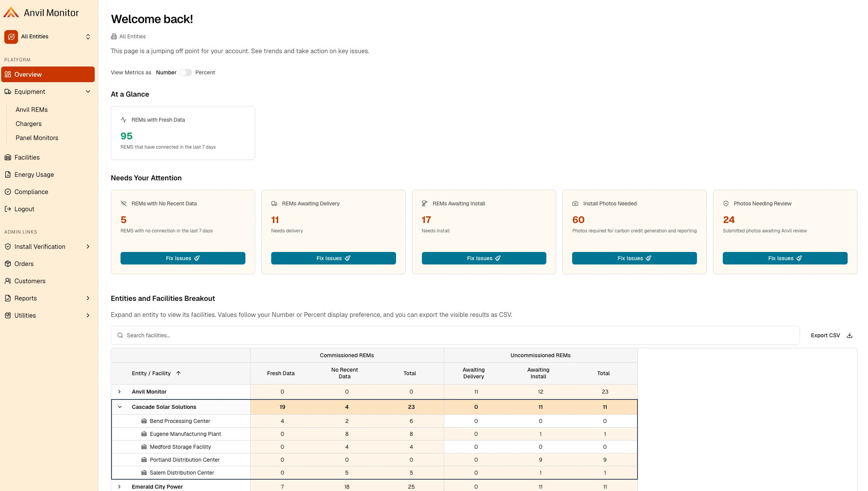The width and height of the screenshot is (868, 491).
Task: Click the search magnifier icon
Action: (120, 335)
